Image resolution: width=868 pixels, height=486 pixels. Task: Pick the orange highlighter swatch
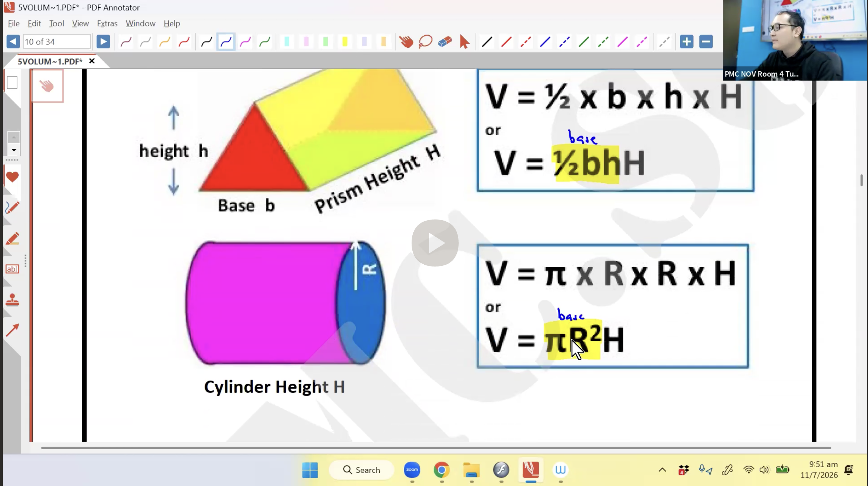click(x=384, y=42)
